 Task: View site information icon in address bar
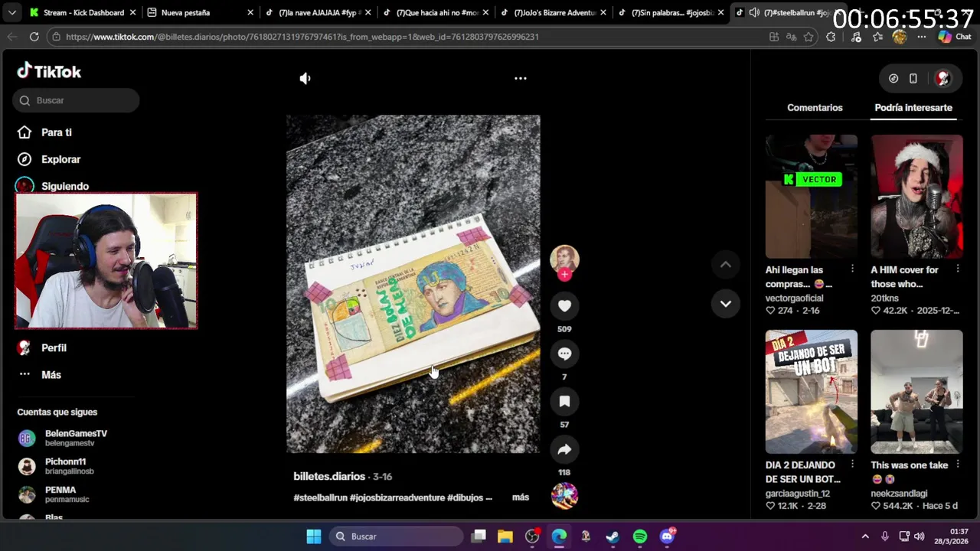[55, 37]
